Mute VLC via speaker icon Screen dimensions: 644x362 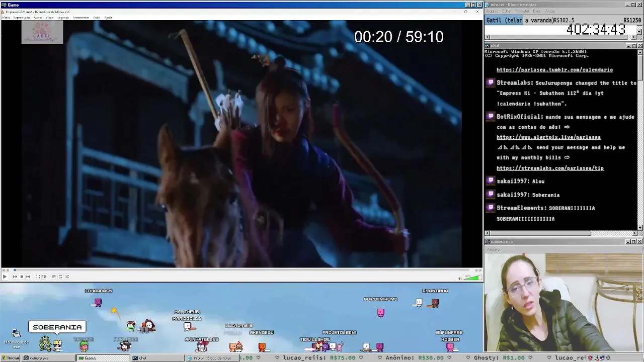coord(460,278)
